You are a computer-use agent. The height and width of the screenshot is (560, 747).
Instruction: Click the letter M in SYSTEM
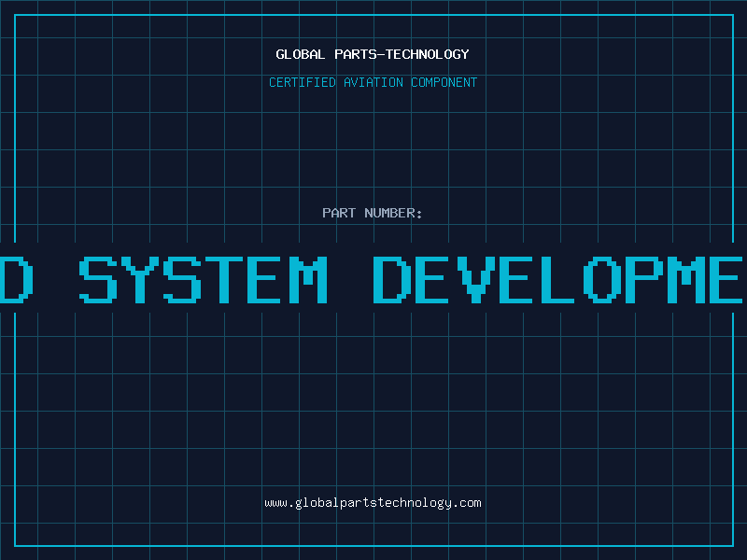(308, 279)
